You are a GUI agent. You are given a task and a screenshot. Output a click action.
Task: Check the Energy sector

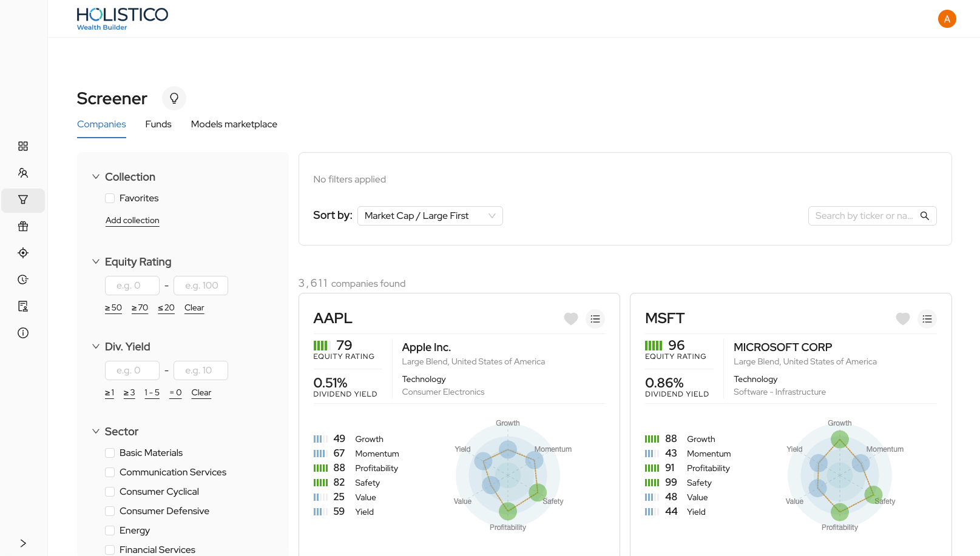tap(110, 531)
